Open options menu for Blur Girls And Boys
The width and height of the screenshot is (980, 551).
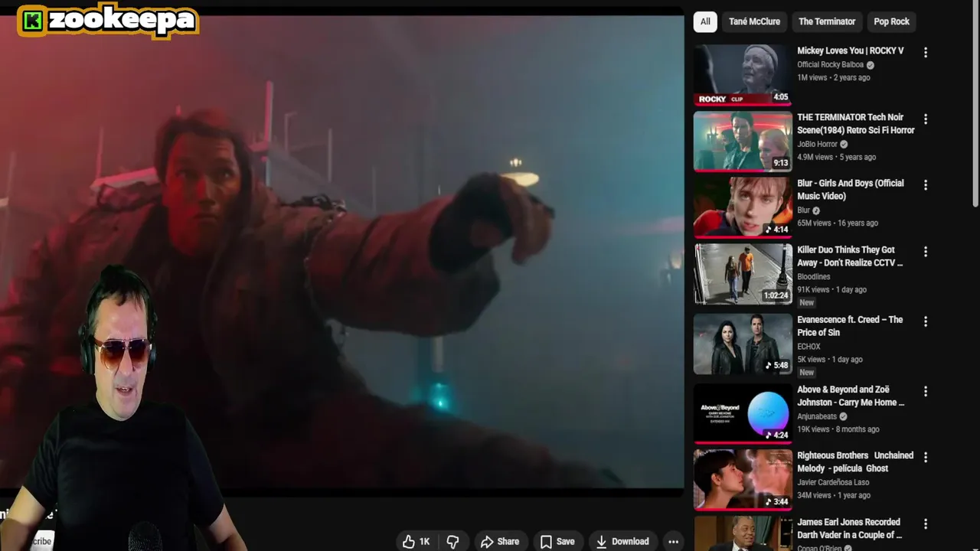point(926,185)
